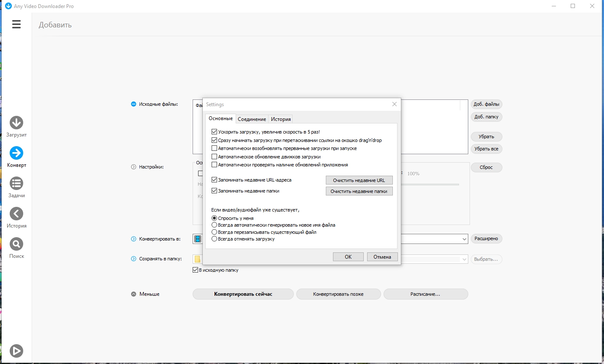
Task: Enable Автоматическое обновление движков загрузки checkbox
Action: point(214,157)
